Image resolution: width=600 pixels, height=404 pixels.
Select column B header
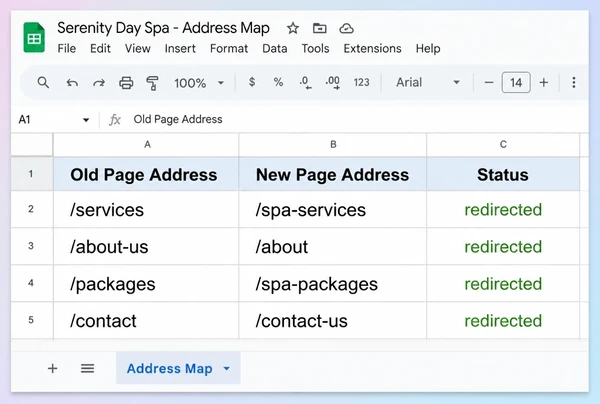[x=333, y=145]
